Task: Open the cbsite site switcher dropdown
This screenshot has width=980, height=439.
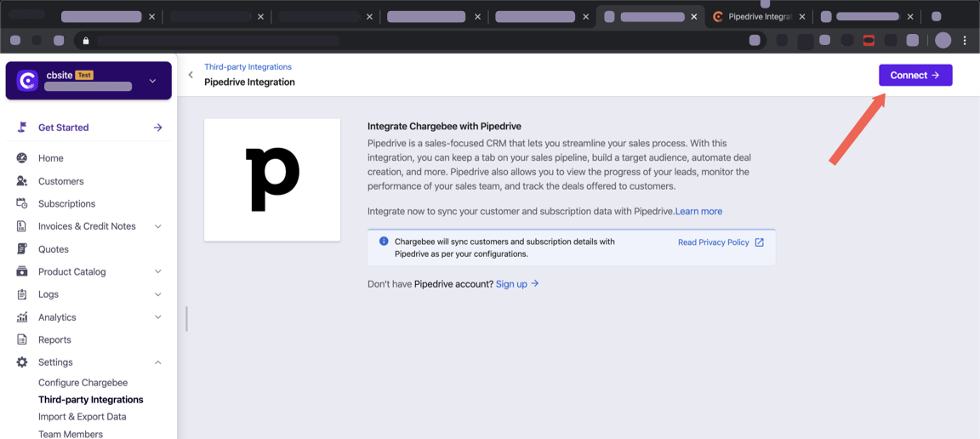Action: pyautogui.click(x=152, y=81)
